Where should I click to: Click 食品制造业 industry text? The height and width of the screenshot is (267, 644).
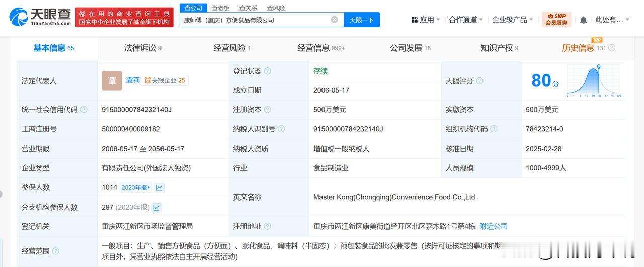331,168
